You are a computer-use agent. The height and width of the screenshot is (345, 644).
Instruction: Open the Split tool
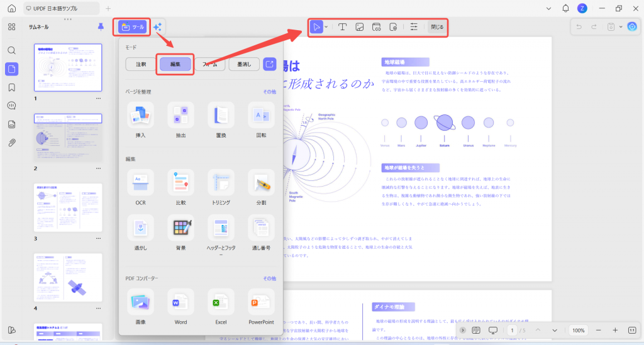click(x=261, y=182)
